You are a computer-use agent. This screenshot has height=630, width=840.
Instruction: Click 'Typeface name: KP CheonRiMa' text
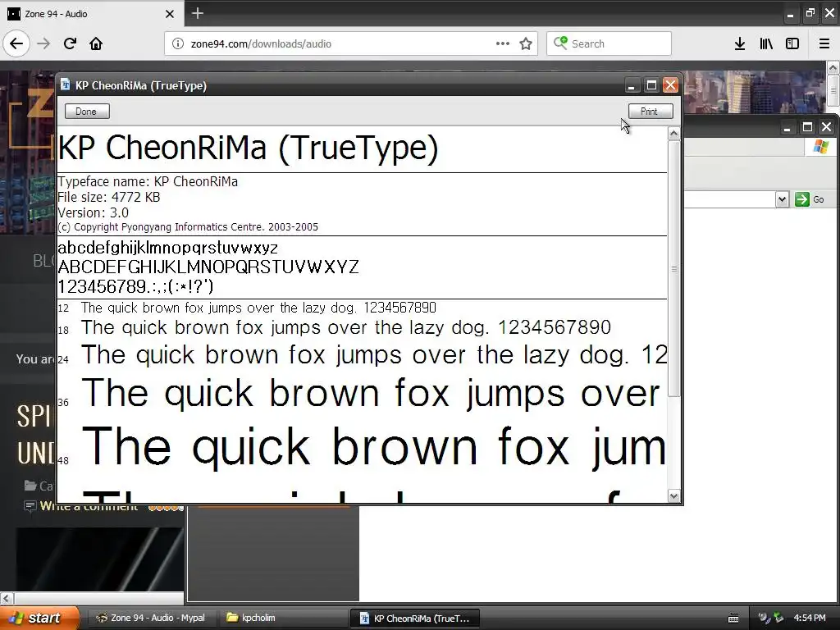click(x=148, y=181)
